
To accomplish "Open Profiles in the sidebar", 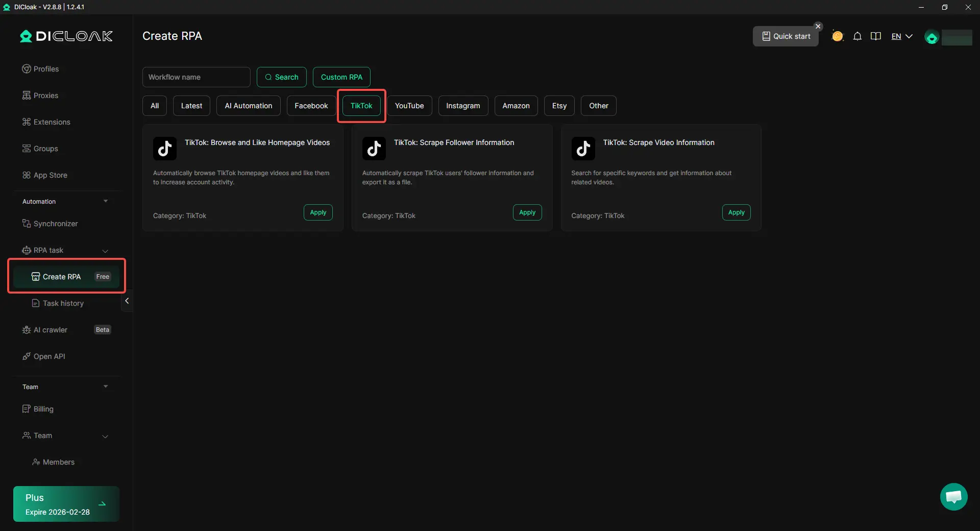I will point(46,69).
